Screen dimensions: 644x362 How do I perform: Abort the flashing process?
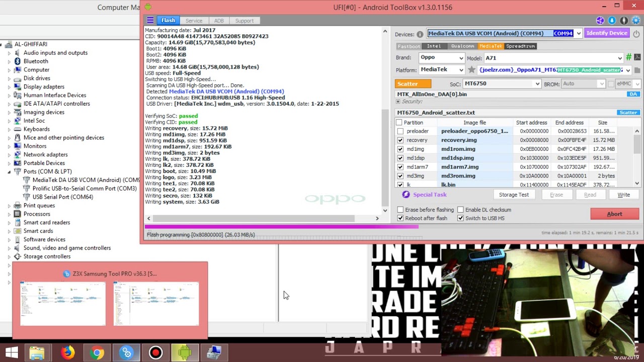614,214
